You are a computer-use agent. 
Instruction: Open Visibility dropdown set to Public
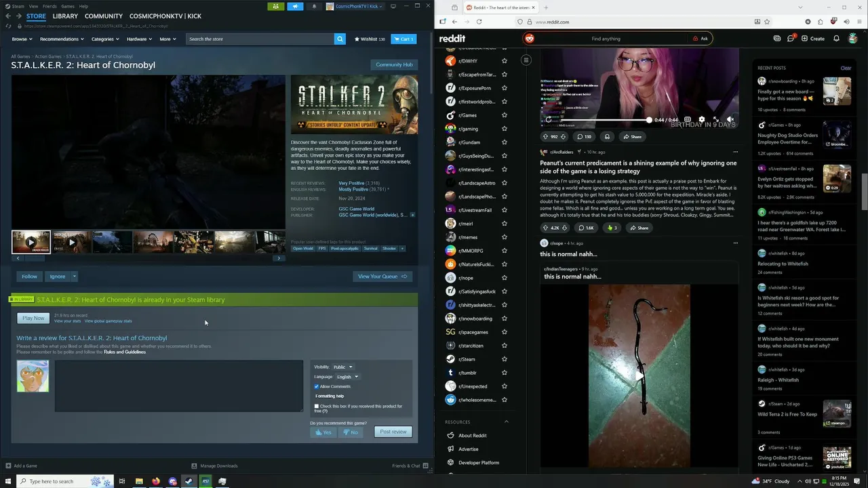click(342, 367)
